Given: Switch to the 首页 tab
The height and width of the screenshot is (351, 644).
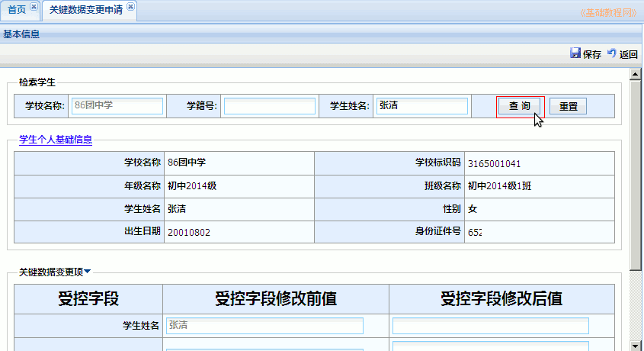Looking at the screenshot, I should (x=17, y=10).
